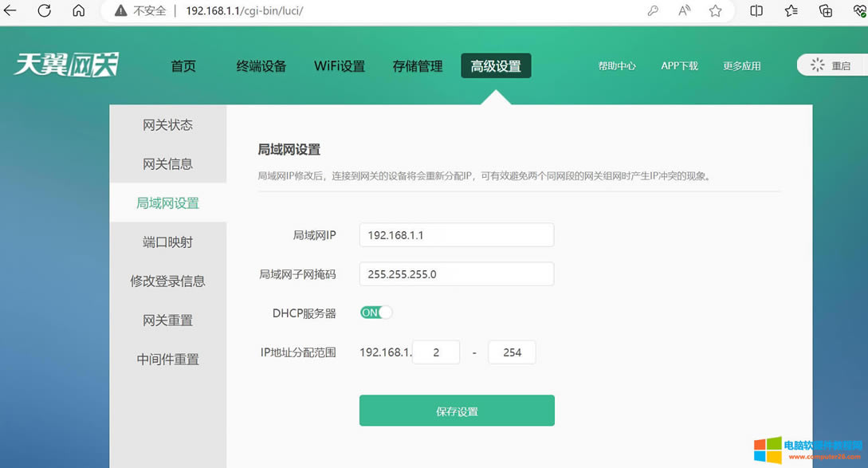Open favorites list icon
The height and width of the screenshot is (468, 868).
pyautogui.click(x=791, y=11)
